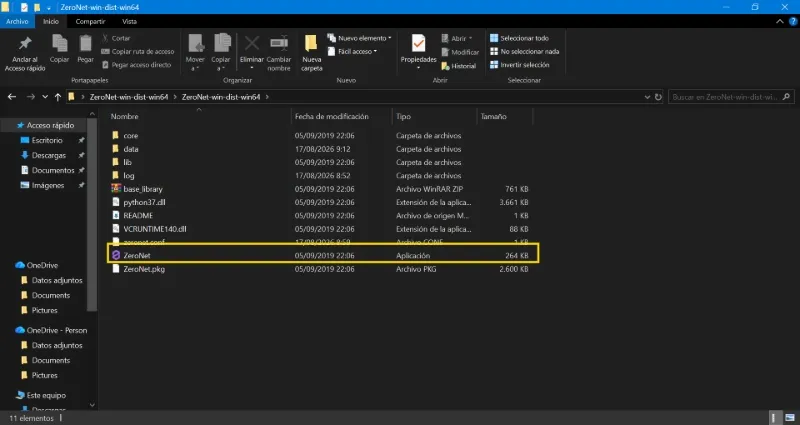
Task: Open Escritorio in the sidebar
Action: pos(45,140)
